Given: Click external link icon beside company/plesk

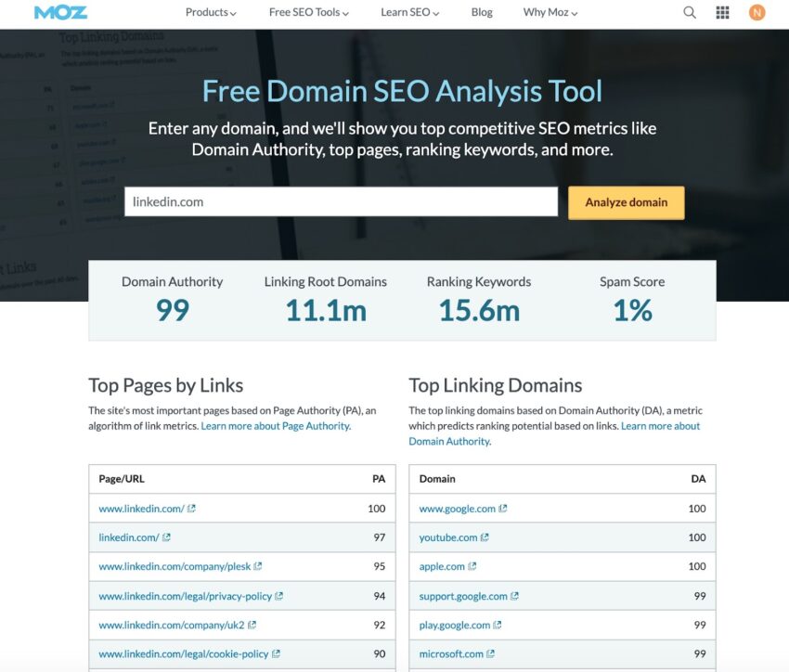Looking at the screenshot, I should [x=258, y=566].
